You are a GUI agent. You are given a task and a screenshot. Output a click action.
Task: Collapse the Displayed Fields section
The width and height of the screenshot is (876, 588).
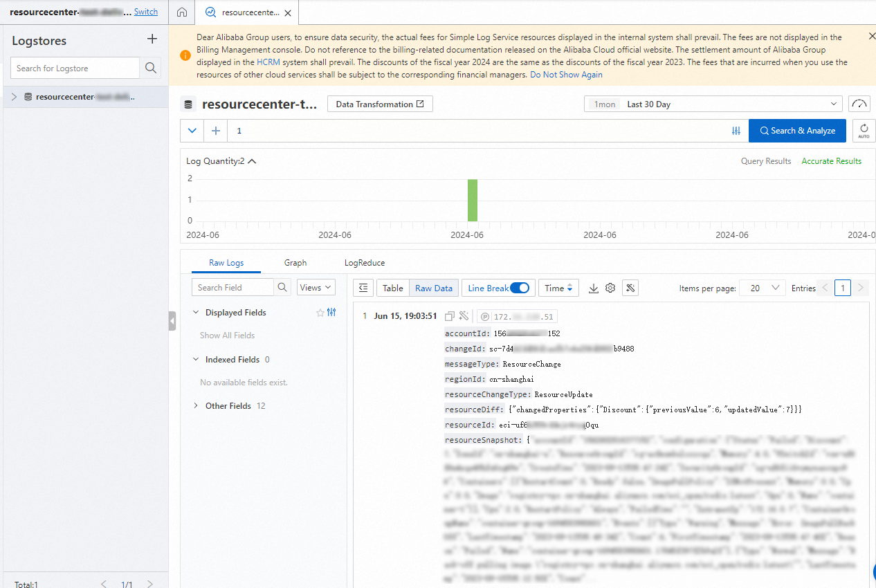[196, 313]
